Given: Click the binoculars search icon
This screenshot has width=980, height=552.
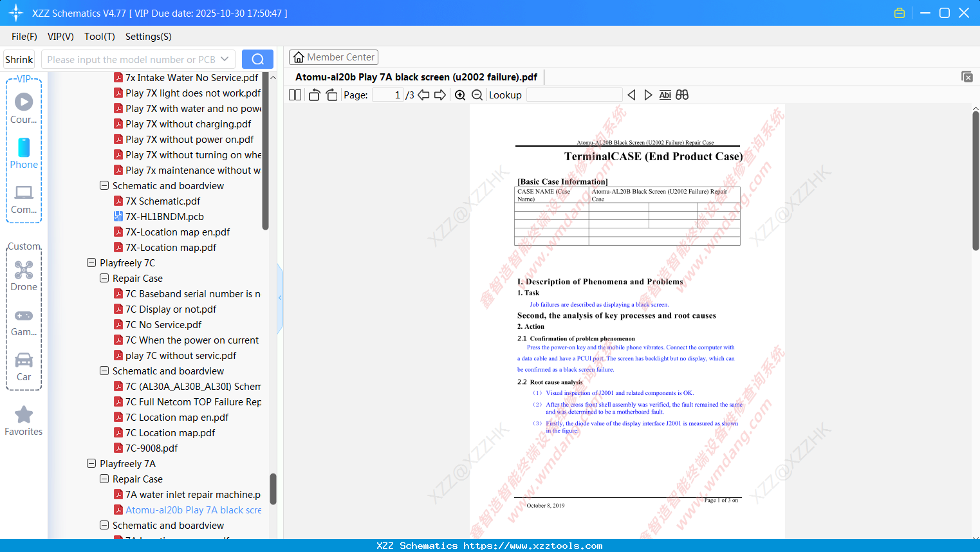Looking at the screenshot, I should point(682,95).
